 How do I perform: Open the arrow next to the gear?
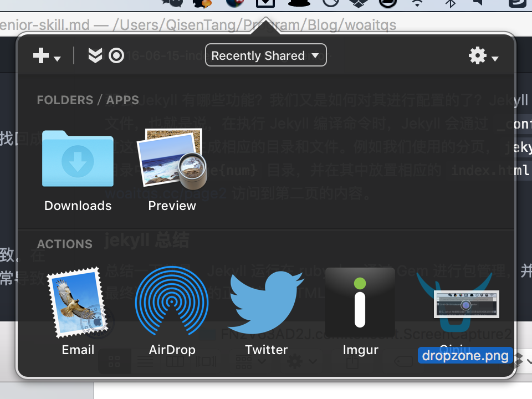(495, 59)
